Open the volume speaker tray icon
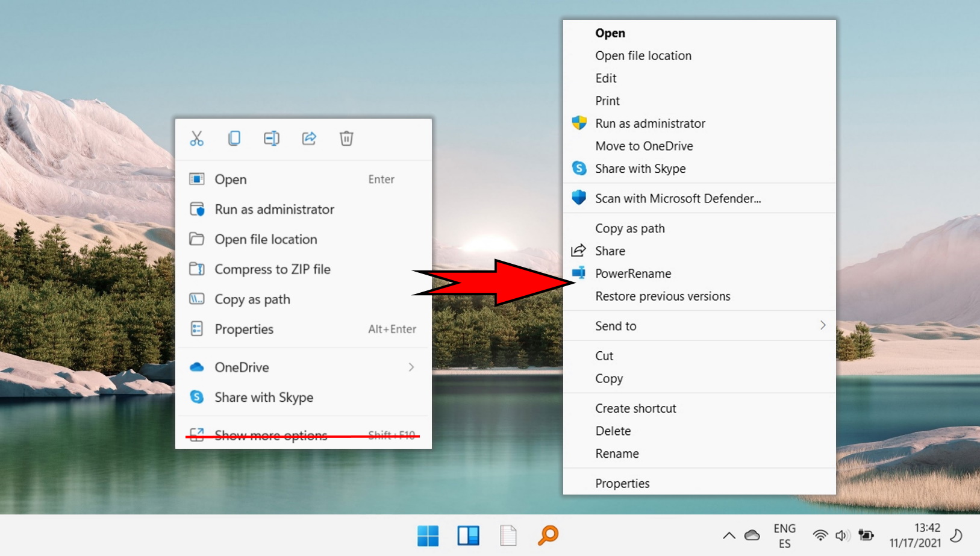The height and width of the screenshot is (556, 980). coord(842,535)
